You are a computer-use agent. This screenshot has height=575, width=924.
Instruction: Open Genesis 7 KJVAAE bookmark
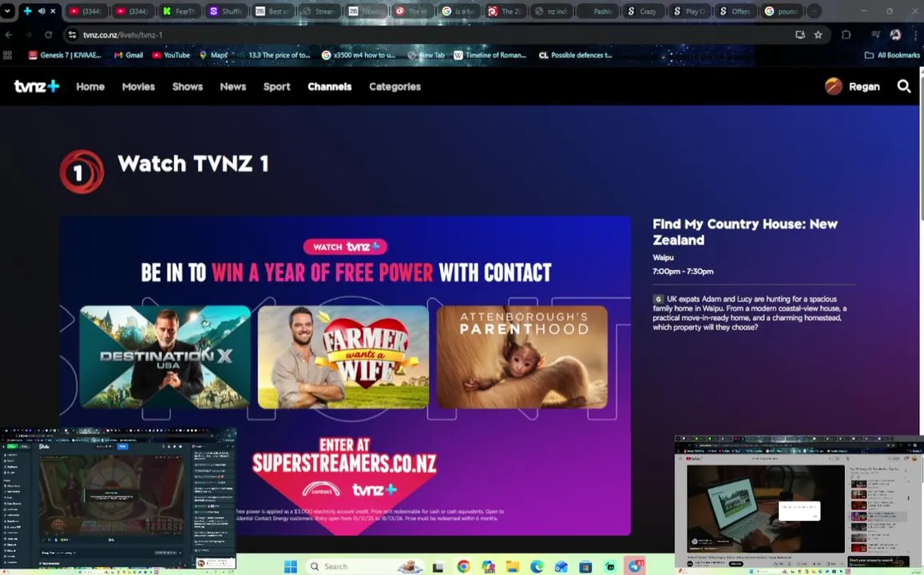click(x=65, y=55)
